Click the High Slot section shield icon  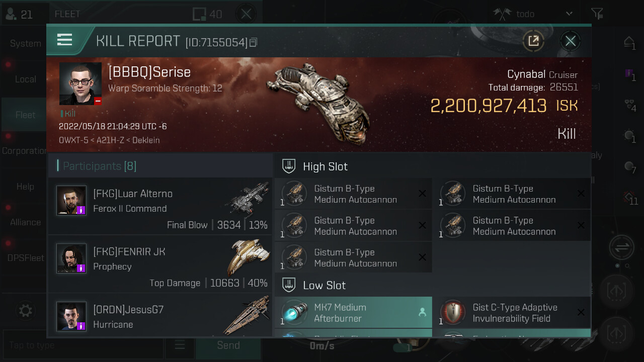point(289,166)
